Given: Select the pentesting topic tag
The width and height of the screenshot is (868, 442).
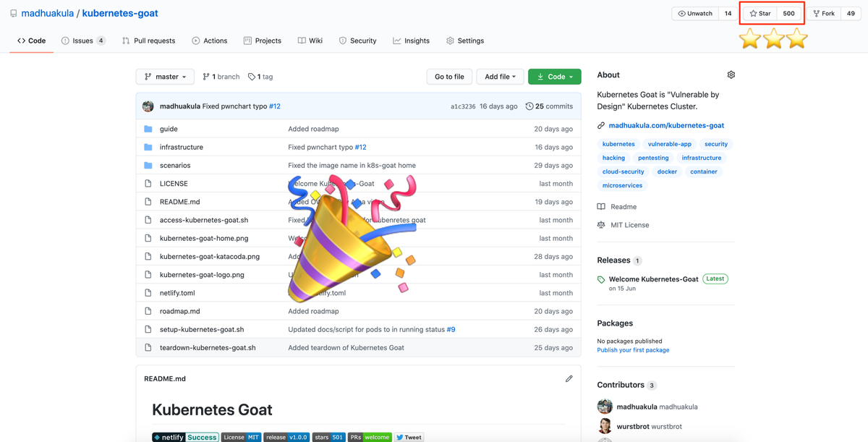Looking at the screenshot, I should coord(653,158).
